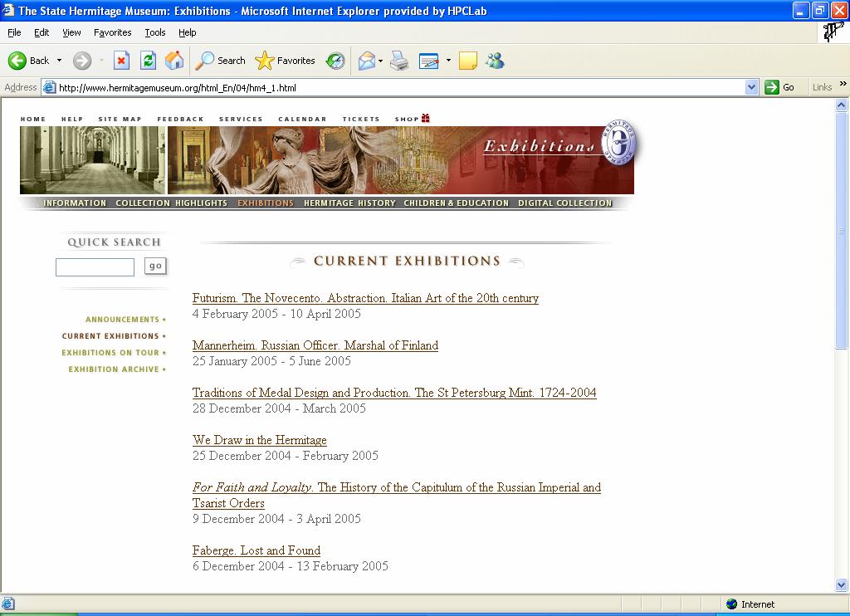The height and width of the screenshot is (616, 850).
Task: Open We Draw in the Hermitage link
Action: tap(260, 440)
